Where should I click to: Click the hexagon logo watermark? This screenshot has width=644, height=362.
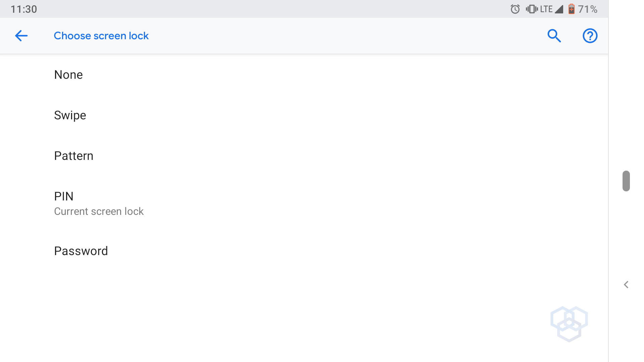[x=569, y=324]
